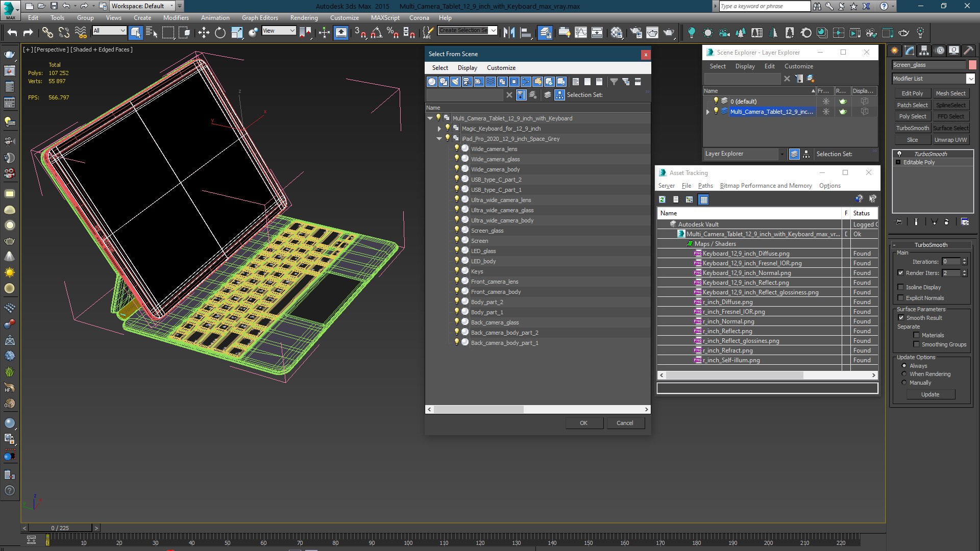Expand Magic_Keyboard_for_12_9_inch tree node

tap(439, 129)
